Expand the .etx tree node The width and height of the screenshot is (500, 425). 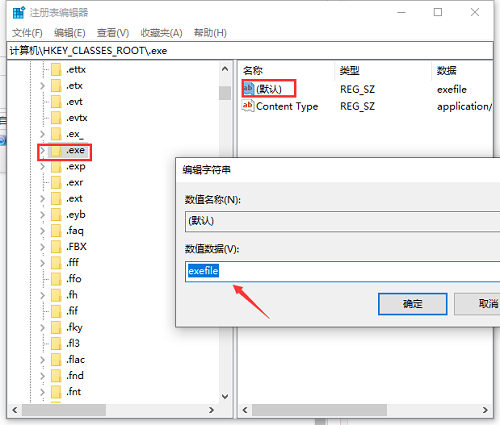point(42,86)
